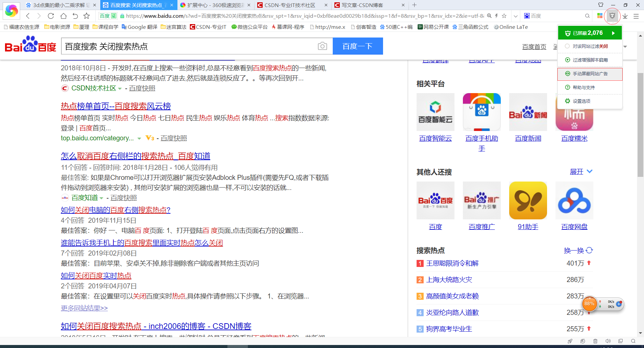Favorite this page with address bar star
Screen dimensions: 644x348
coord(504,16)
